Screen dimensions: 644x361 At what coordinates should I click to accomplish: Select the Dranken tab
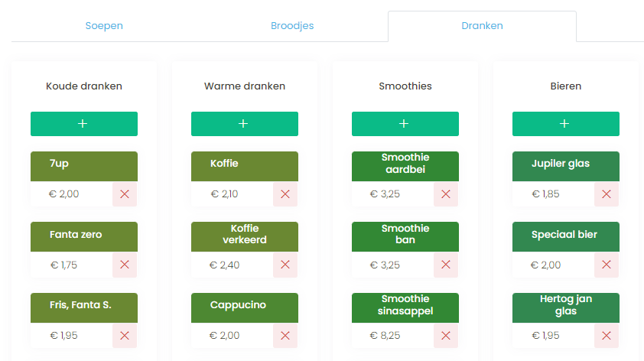point(482,26)
